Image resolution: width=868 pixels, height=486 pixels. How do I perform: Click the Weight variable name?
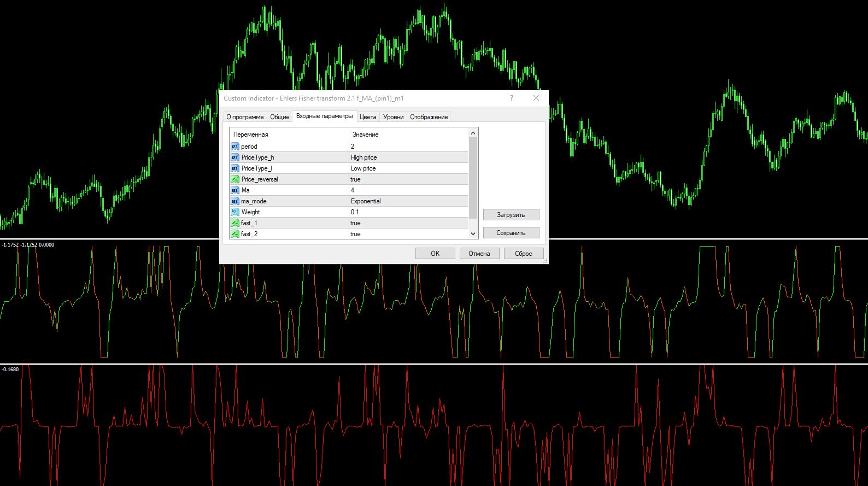250,212
